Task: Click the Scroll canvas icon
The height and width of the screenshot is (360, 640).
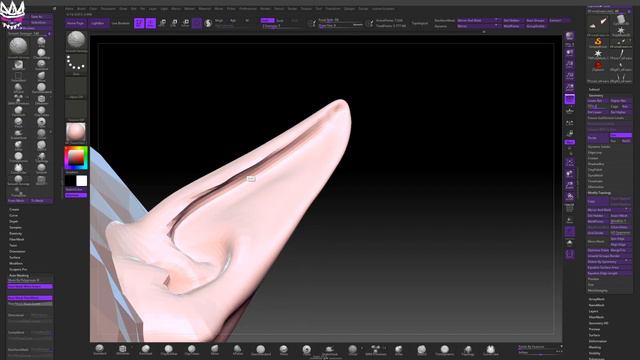Action: 570,53
